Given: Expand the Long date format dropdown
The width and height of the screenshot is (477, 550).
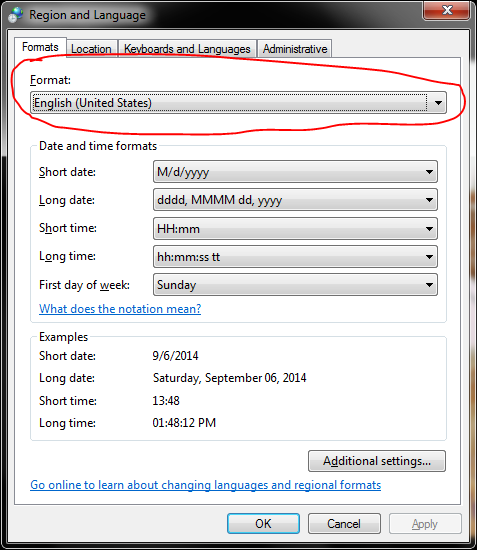Looking at the screenshot, I should (295, 200).
